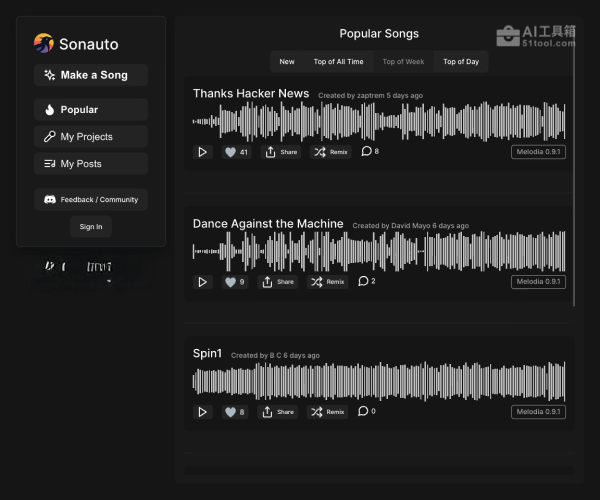The image size is (600, 500).
Task: Remix the Thanks Hacker News song
Action: click(330, 152)
